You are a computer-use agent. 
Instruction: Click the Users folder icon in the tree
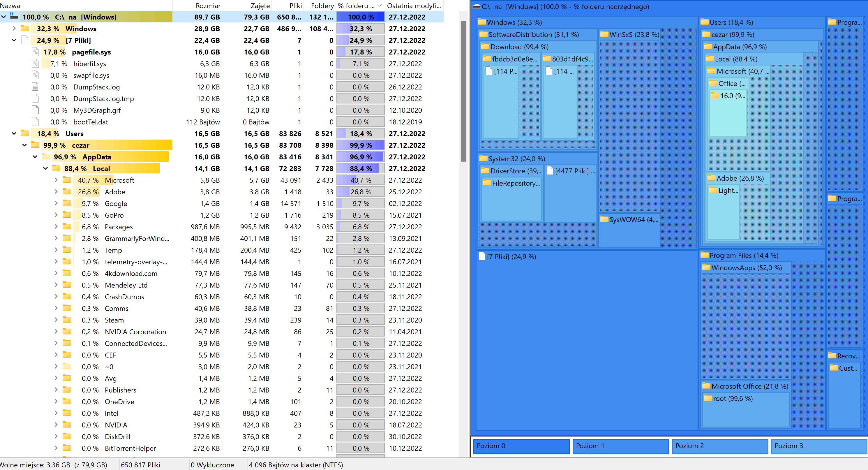pos(24,133)
